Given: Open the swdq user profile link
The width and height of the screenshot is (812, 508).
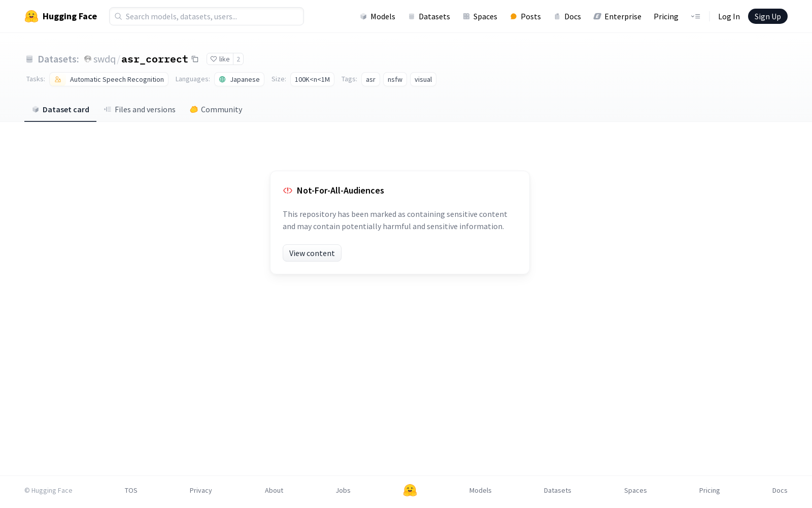Looking at the screenshot, I should [x=105, y=59].
